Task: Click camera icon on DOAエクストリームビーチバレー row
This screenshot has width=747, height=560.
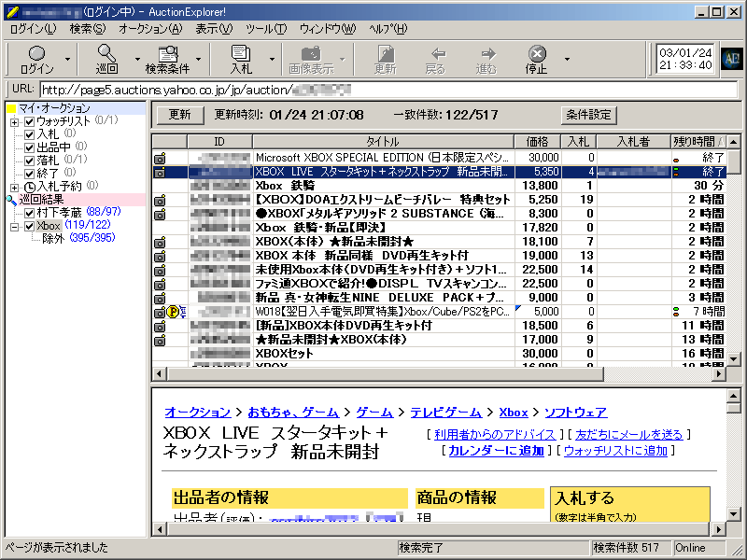Action: pyautogui.click(x=160, y=200)
